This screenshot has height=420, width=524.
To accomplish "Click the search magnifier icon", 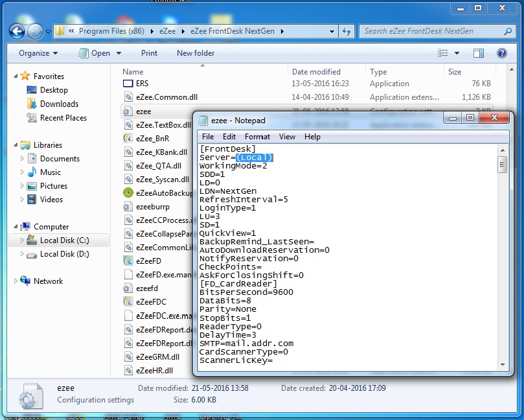I will click(508, 31).
